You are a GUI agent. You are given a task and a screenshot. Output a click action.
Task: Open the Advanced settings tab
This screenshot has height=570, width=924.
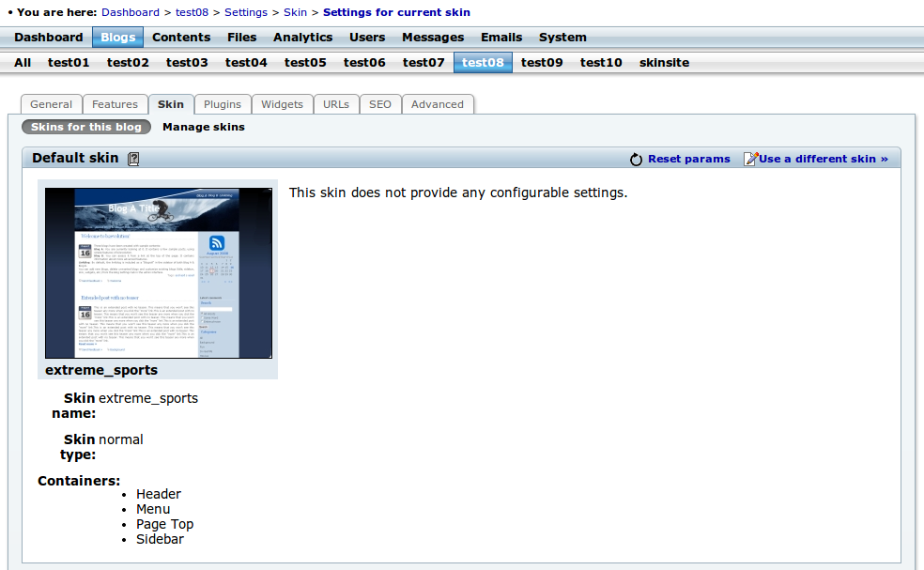coord(438,104)
